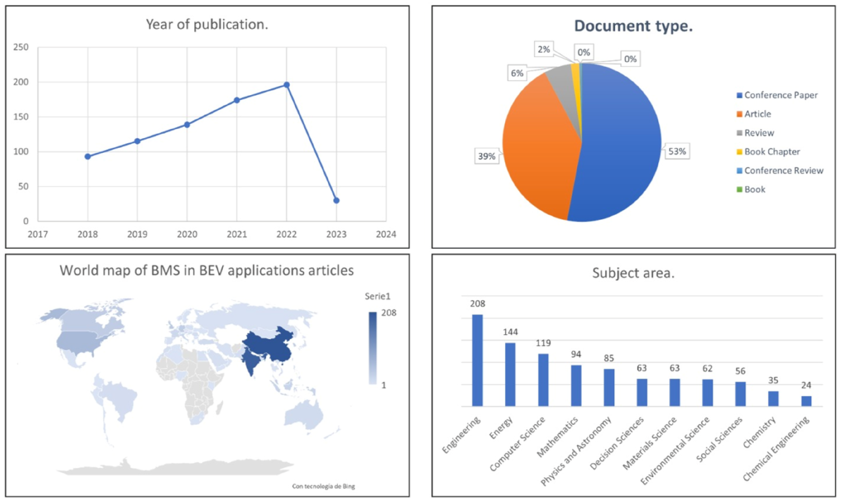Click the Serie1 gradient color scale bar
Viewport: 842px width, 504px height.
point(373,348)
